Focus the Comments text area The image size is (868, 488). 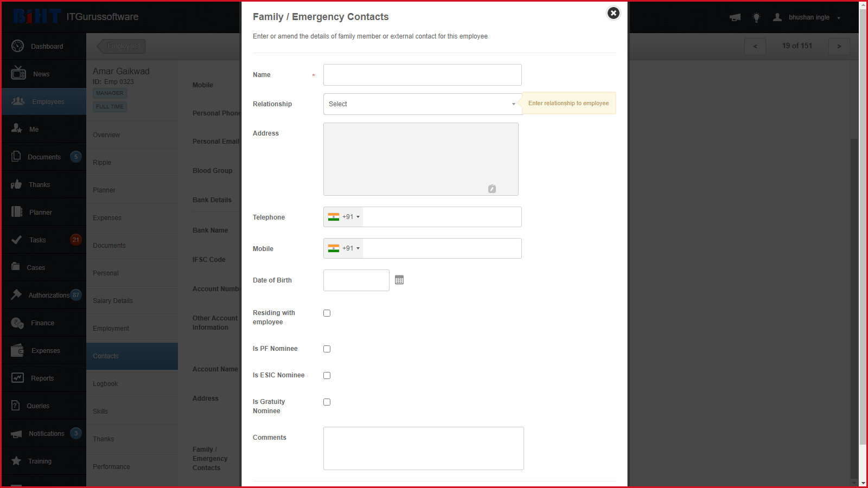click(x=424, y=448)
